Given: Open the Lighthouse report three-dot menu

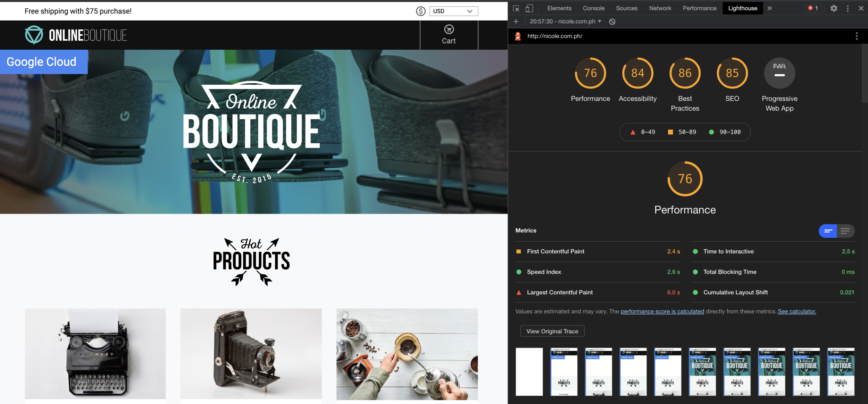Looking at the screenshot, I should (x=857, y=36).
